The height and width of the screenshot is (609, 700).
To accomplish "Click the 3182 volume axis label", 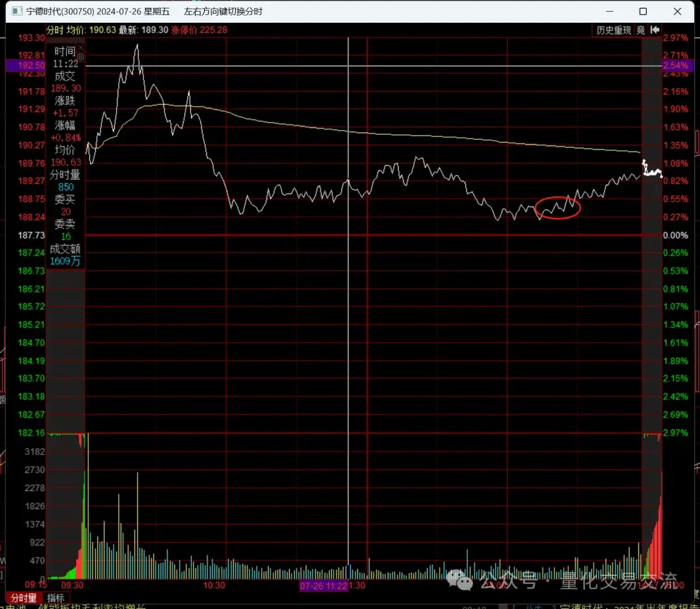I will click(35, 452).
